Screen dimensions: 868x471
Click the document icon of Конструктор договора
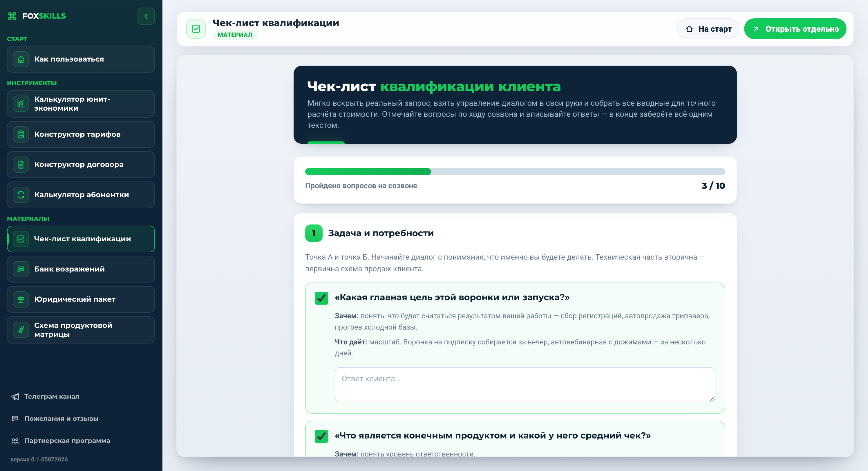tap(21, 165)
